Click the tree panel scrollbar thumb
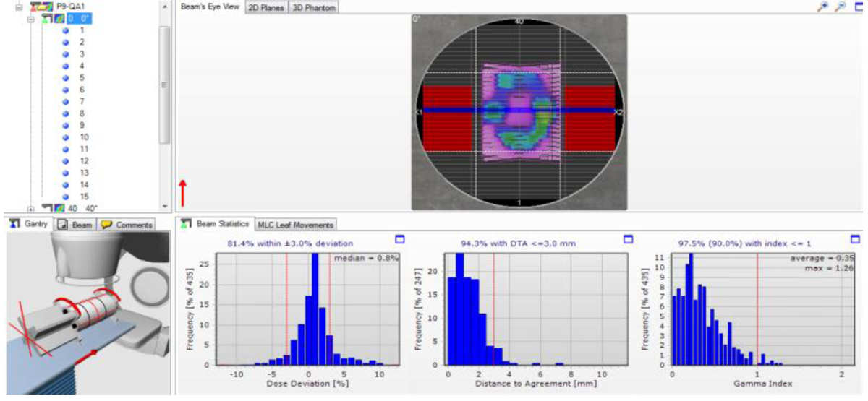 (164, 85)
